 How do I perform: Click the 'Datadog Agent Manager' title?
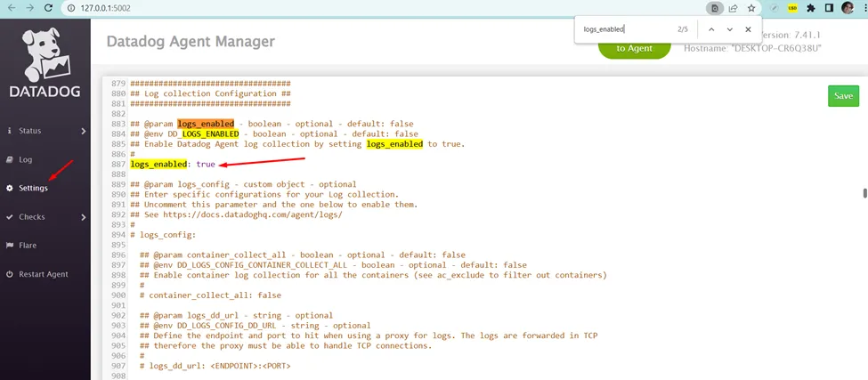(x=191, y=42)
